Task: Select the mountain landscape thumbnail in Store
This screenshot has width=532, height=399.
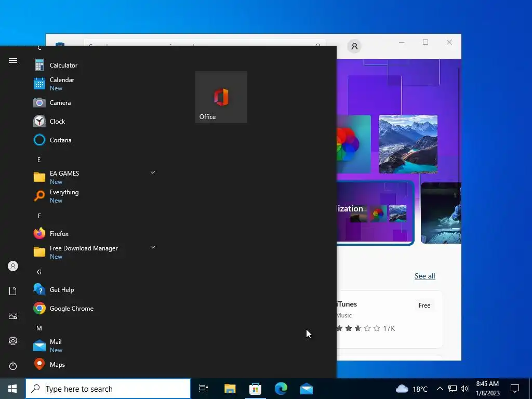Action: [408, 144]
